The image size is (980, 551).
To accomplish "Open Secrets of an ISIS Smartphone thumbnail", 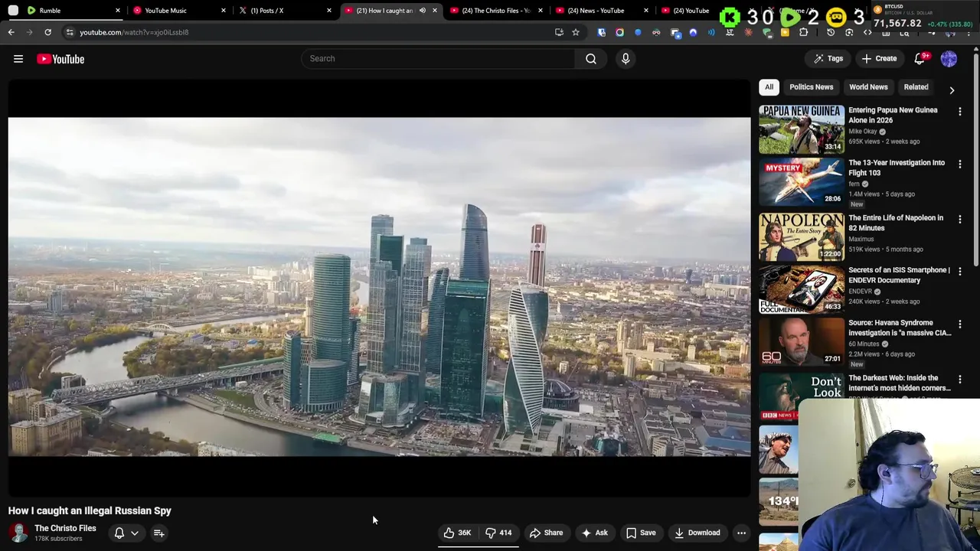I will pos(802,289).
